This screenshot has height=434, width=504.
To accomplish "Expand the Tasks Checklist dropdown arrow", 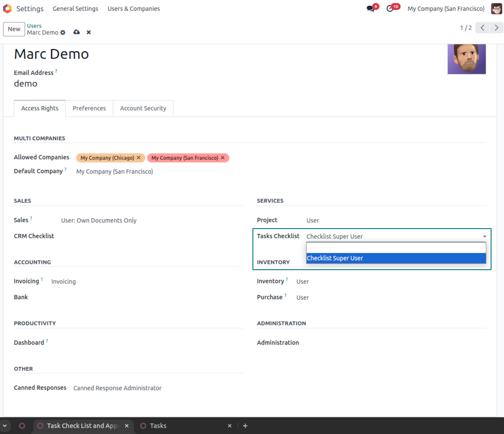I will coord(484,237).
